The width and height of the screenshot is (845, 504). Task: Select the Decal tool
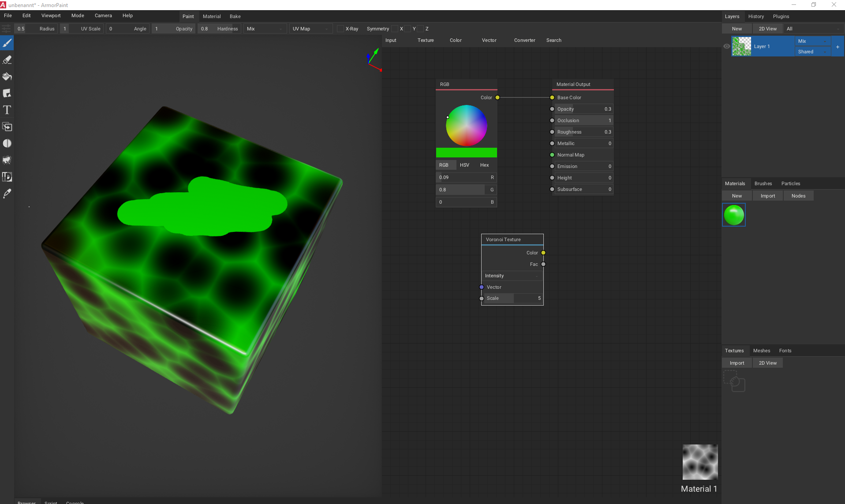pyautogui.click(x=7, y=93)
